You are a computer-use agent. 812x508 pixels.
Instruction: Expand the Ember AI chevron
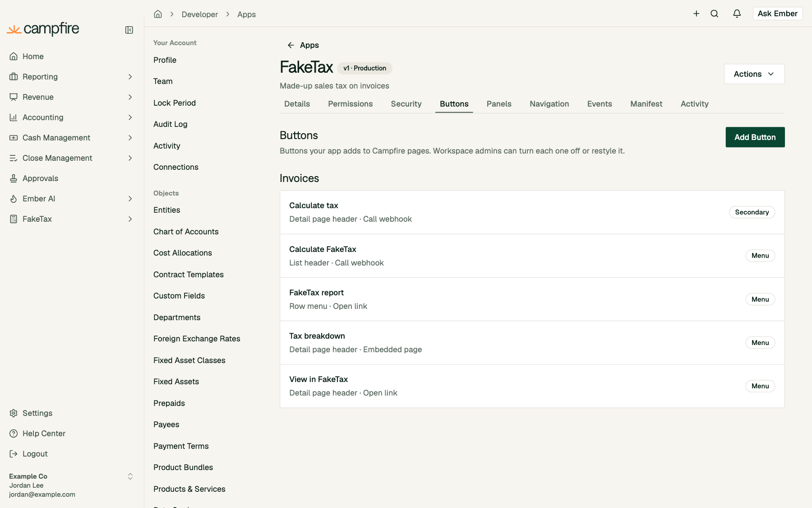[130, 199]
